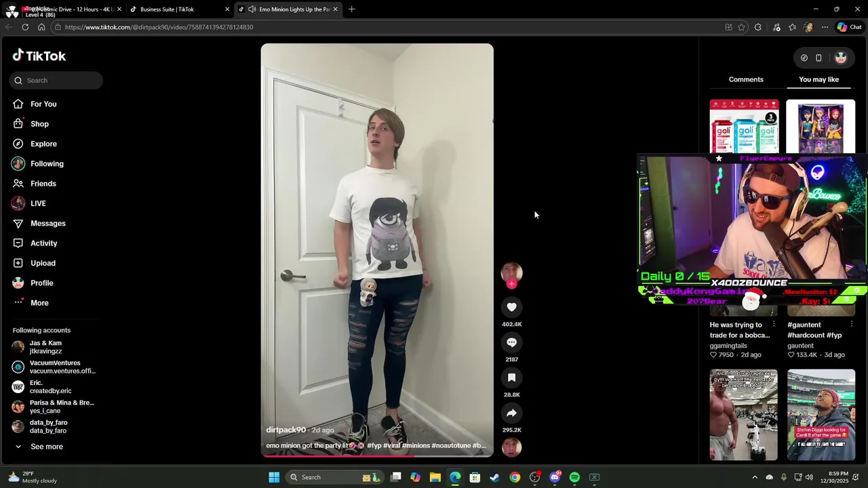Like the video with the heart button
868x488 pixels.
point(511,307)
